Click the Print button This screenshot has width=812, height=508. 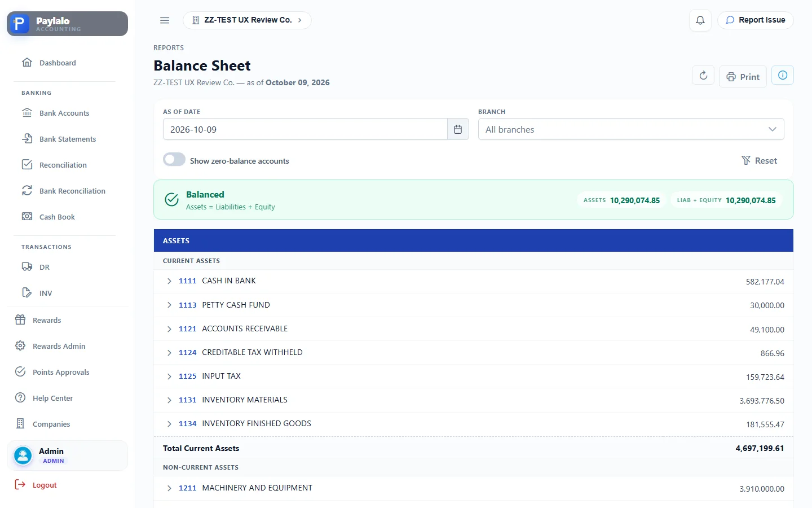[x=743, y=77]
